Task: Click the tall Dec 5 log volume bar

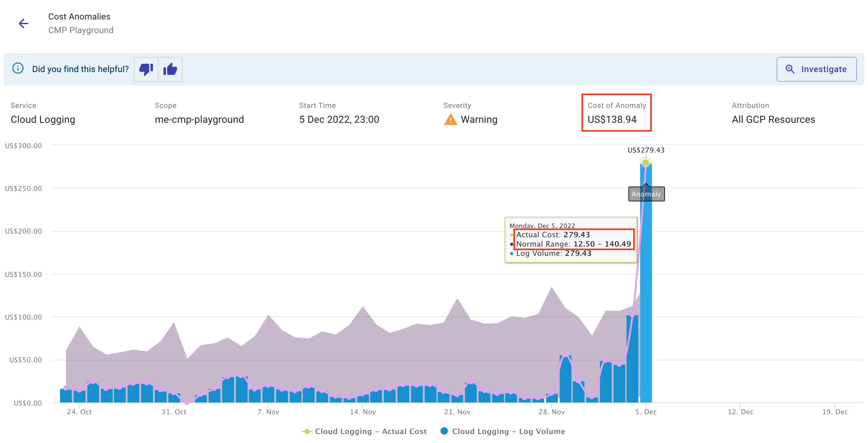Action: (646, 320)
